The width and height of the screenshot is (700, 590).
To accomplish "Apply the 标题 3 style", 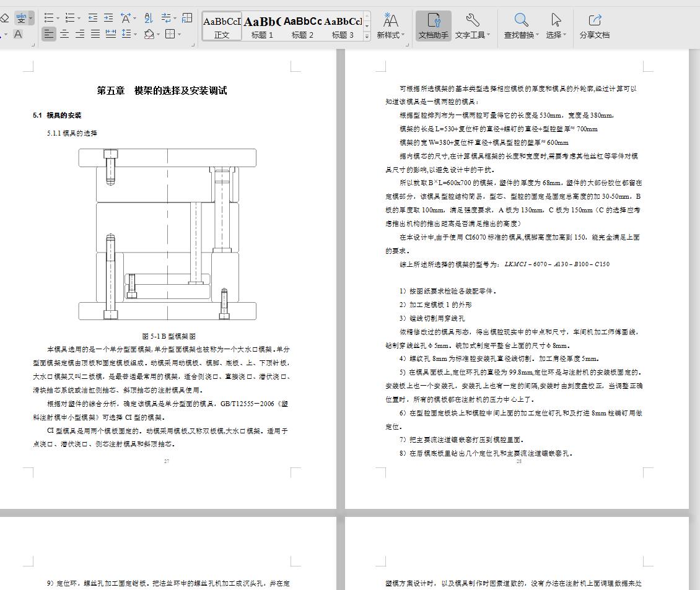I will [x=343, y=27].
